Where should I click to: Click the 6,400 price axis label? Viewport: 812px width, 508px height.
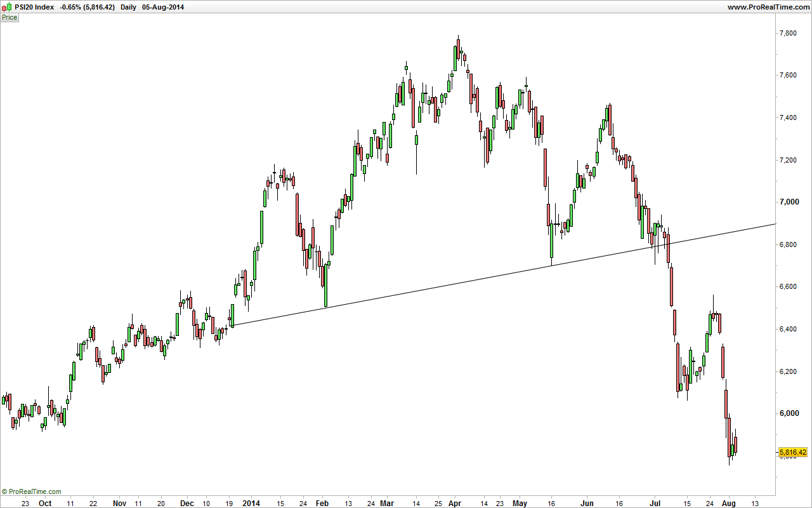(x=789, y=329)
